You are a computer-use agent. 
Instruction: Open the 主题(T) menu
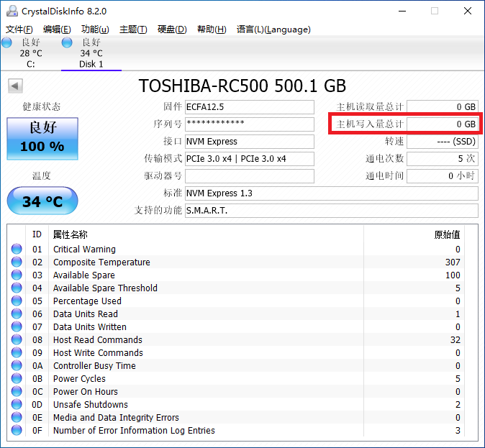(x=133, y=29)
